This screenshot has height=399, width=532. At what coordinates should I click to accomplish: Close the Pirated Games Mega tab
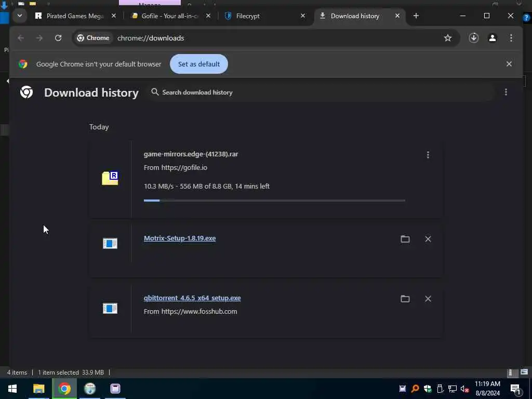[114, 16]
